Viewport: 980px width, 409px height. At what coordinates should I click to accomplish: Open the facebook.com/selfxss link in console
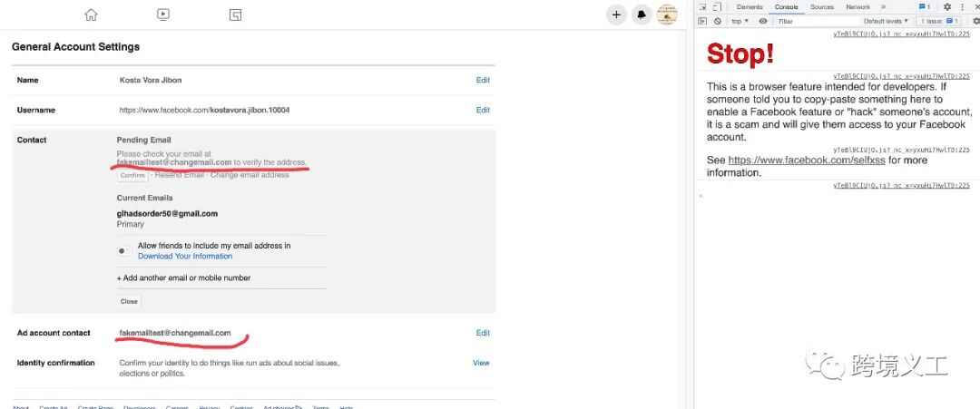[x=807, y=161]
